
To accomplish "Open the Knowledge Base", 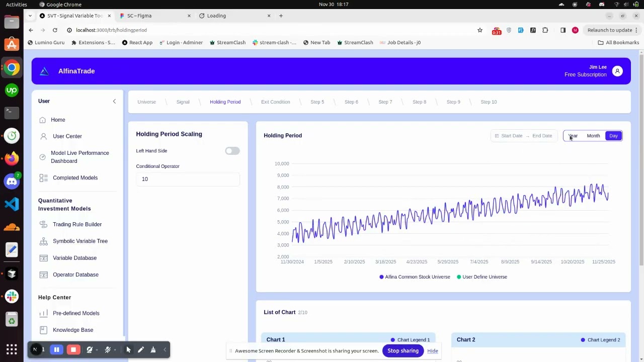I will [x=73, y=330].
